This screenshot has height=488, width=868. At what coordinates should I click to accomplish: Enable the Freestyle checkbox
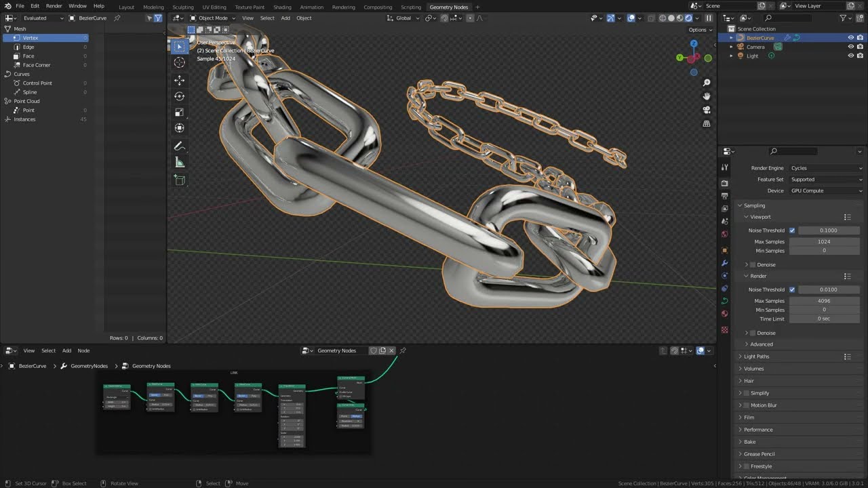point(747,466)
